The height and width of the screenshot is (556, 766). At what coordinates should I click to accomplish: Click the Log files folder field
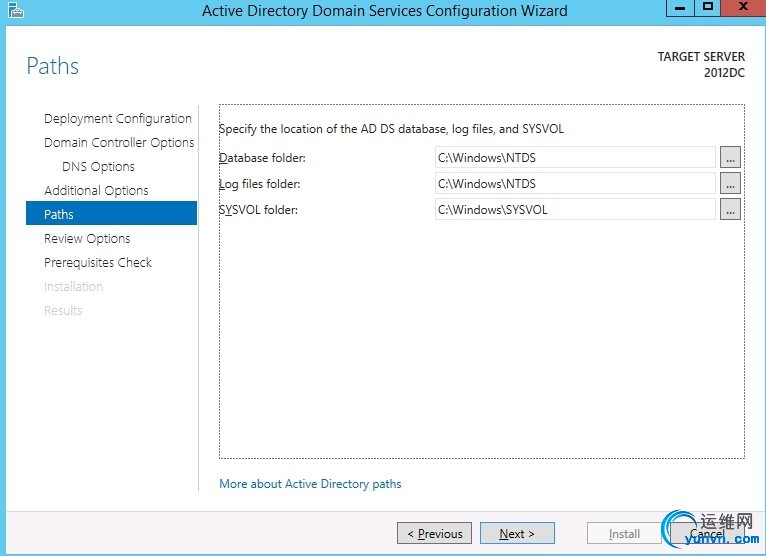575,183
